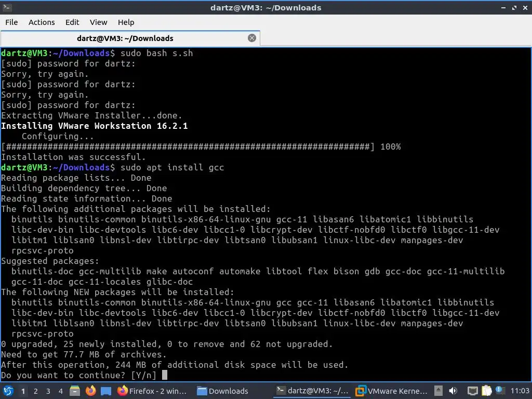The width and height of the screenshot is (532, 399).
Task: Switch to workspace 2
Action: tap(36, 391)
